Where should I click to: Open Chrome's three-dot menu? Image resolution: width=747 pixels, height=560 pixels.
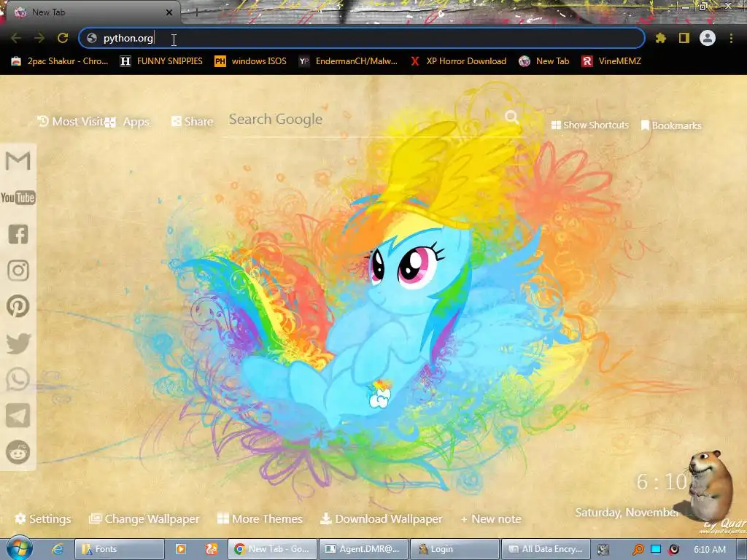(731, 38)
